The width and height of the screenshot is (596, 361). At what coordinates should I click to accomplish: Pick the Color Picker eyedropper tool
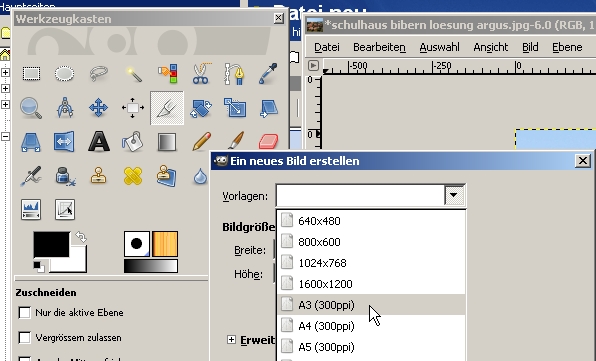(268, 73)
